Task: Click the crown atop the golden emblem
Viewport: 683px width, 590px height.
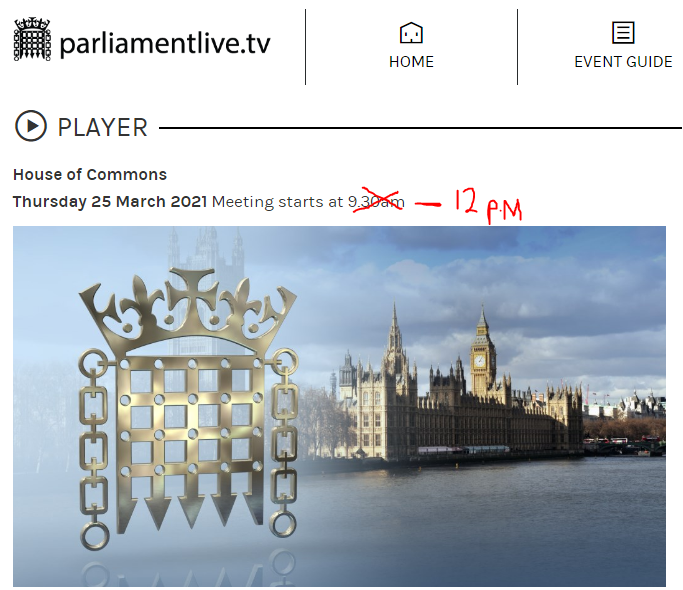Action: click(x=188, y=309)
